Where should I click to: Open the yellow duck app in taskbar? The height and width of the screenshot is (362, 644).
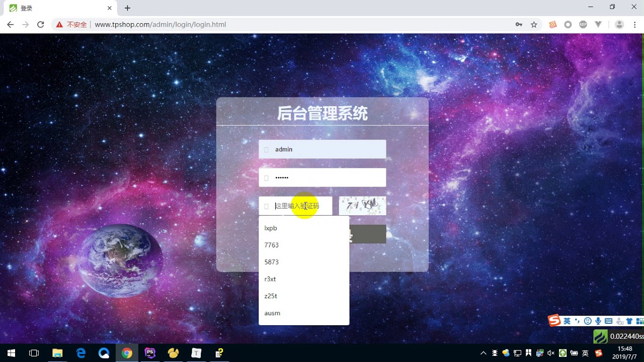point(173,353)
